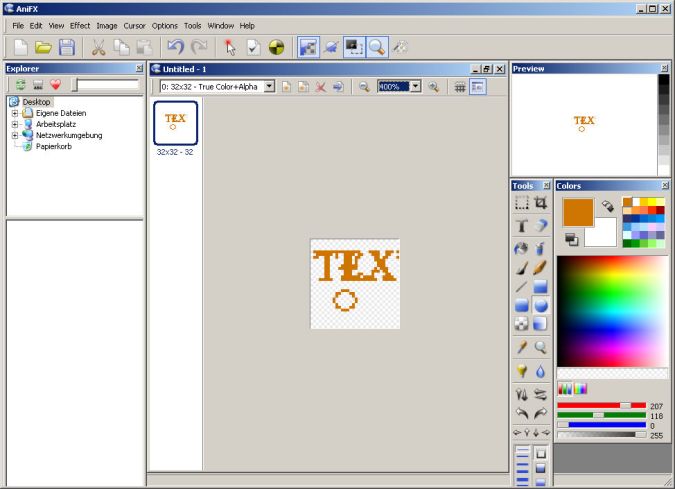Open the image format dropdown
The width and height of the screenshot is (675, 489).
pyautogui.click(x=268, y=87)
